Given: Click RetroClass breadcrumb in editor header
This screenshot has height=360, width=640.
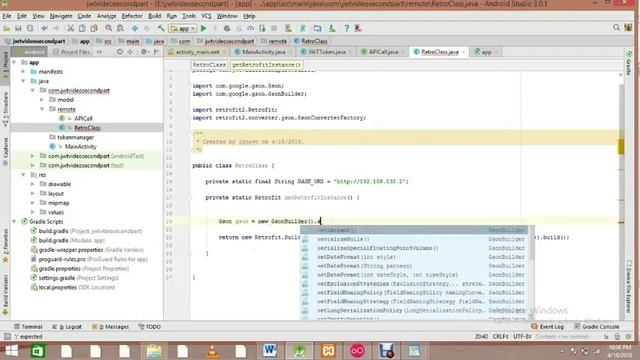Looking at the screenshot, I should pos(209,65).
